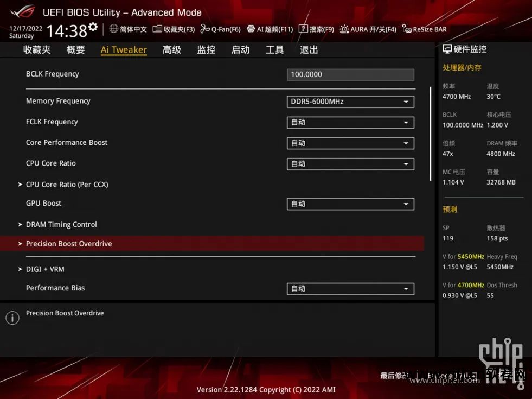532x399 pixels.
Task: Open the 高级 tab
Action: tap(172, 50)
